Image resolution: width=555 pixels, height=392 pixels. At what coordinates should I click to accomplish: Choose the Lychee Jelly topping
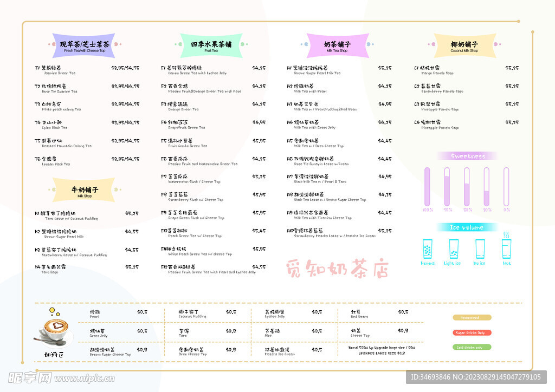293,314
